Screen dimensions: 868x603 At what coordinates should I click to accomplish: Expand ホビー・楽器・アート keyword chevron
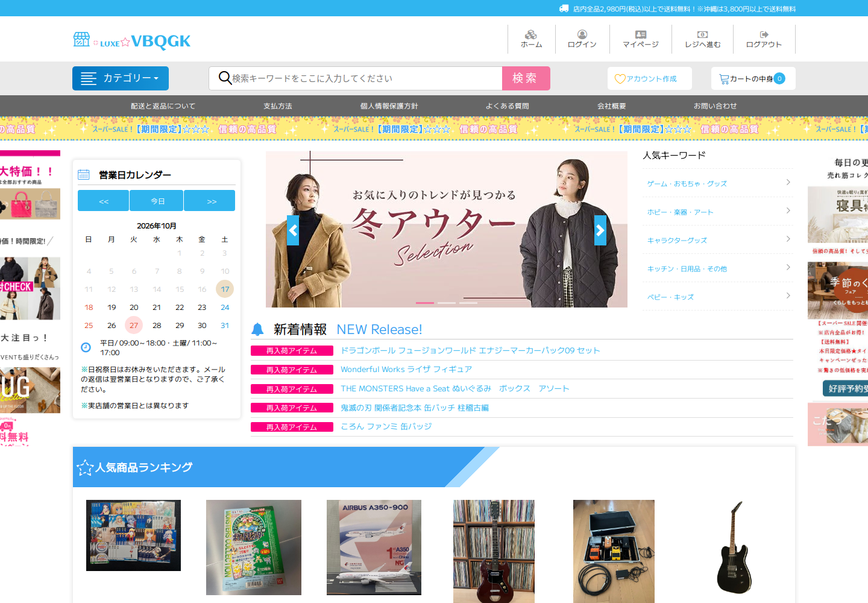(x=788, y=210)
